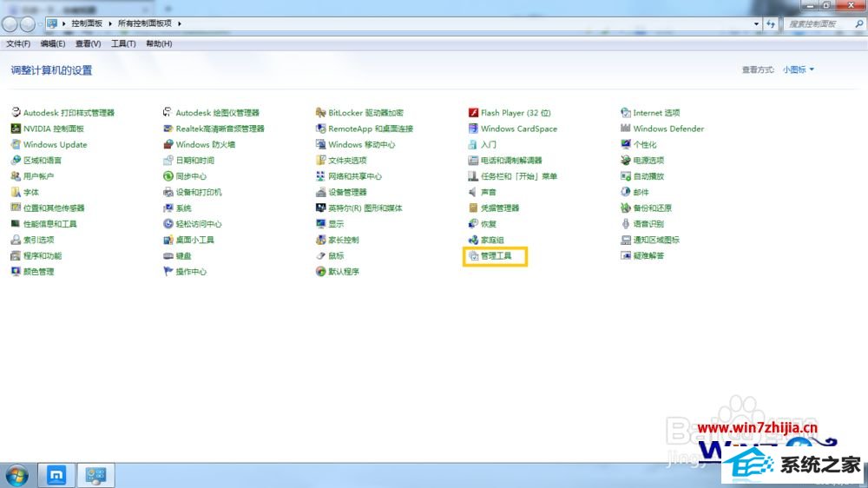Expand the arrow after 控制面板 in breadcrumb
The width and height of the screenshot is (868, 488).
click(110, 23)
